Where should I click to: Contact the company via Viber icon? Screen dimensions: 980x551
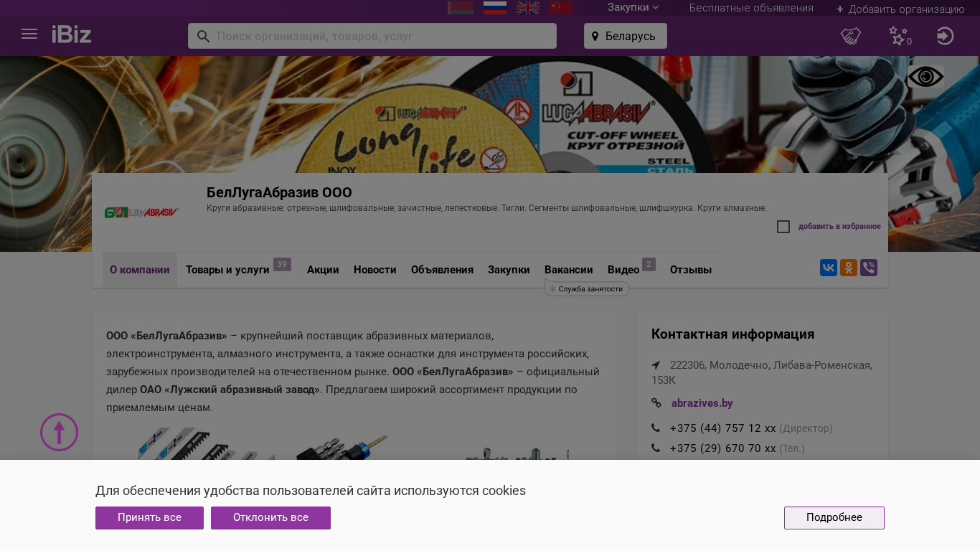[x=869, y=268]
